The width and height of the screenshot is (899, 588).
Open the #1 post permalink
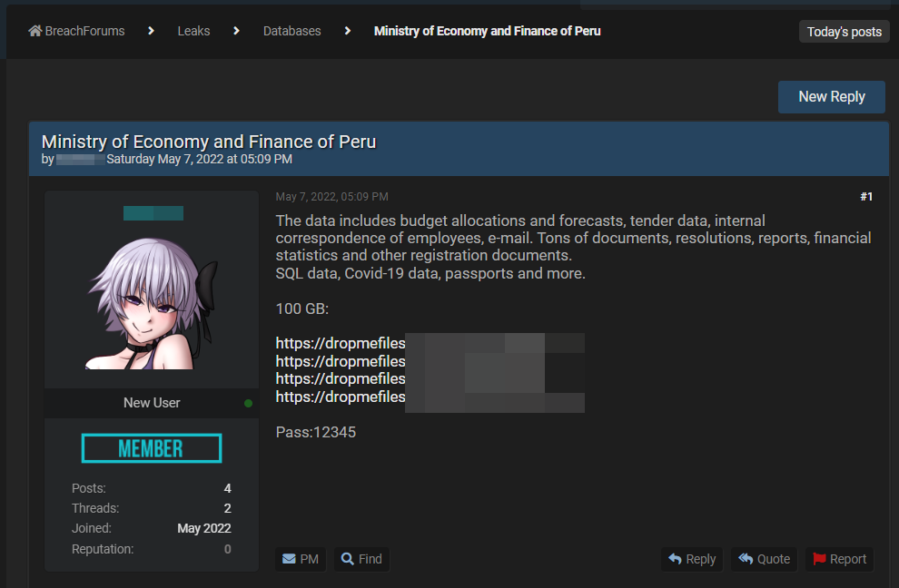coord(865,197)
